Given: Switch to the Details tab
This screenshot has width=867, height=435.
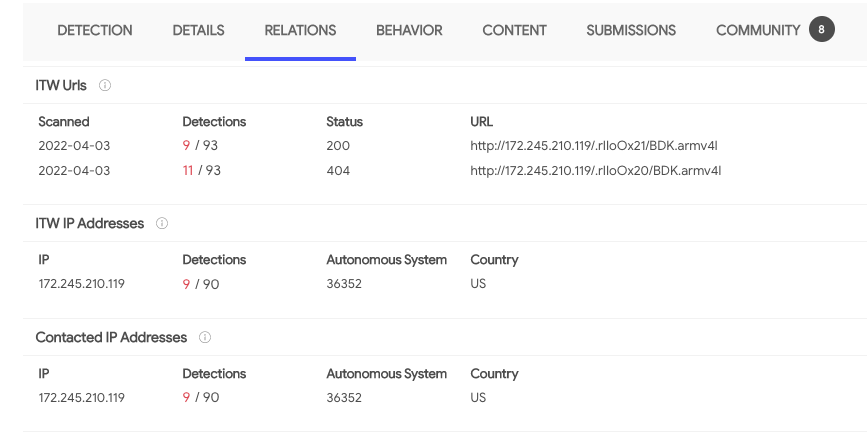Looking at the screenshot, I should coord(198,31).
